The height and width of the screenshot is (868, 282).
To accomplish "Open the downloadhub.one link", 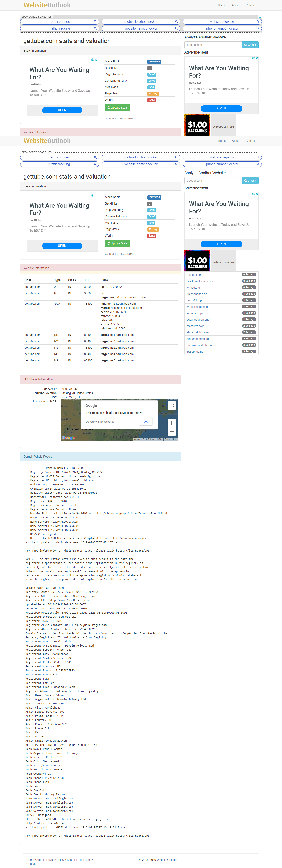I will [x=198, y=319].
